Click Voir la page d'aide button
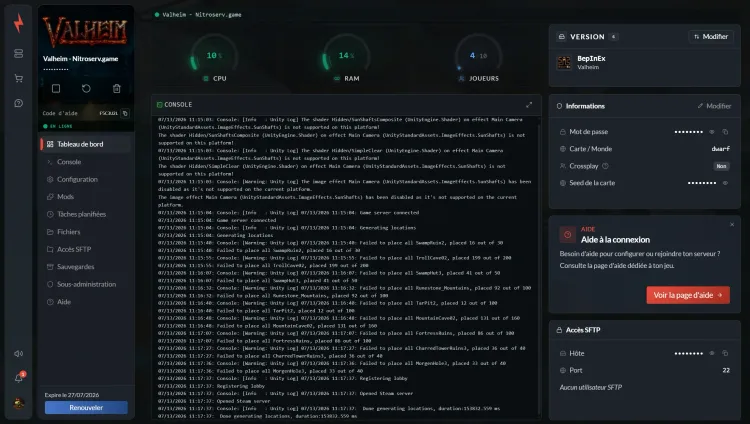The width and height of the screenshot is (750, 424). [x=688, y=295]
